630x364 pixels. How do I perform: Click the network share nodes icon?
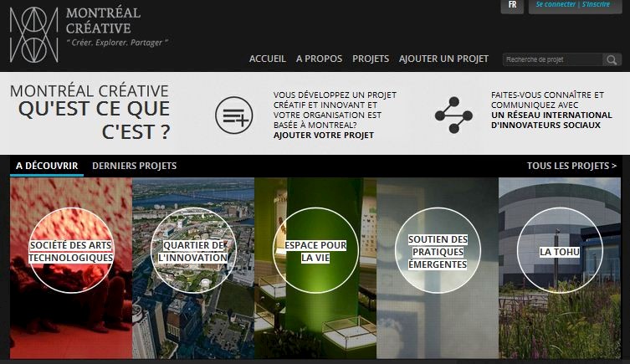pos(453,115)
